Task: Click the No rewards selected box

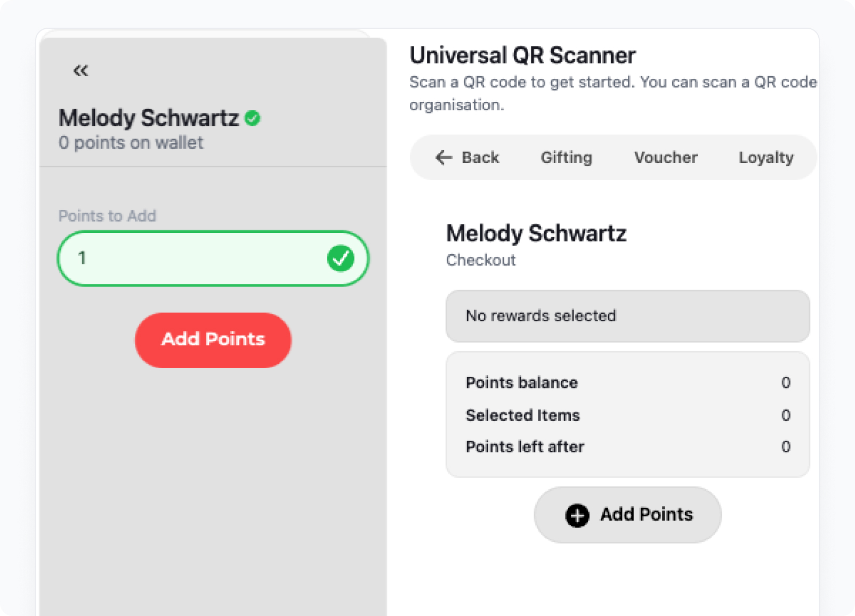Action: pos(628,316)
